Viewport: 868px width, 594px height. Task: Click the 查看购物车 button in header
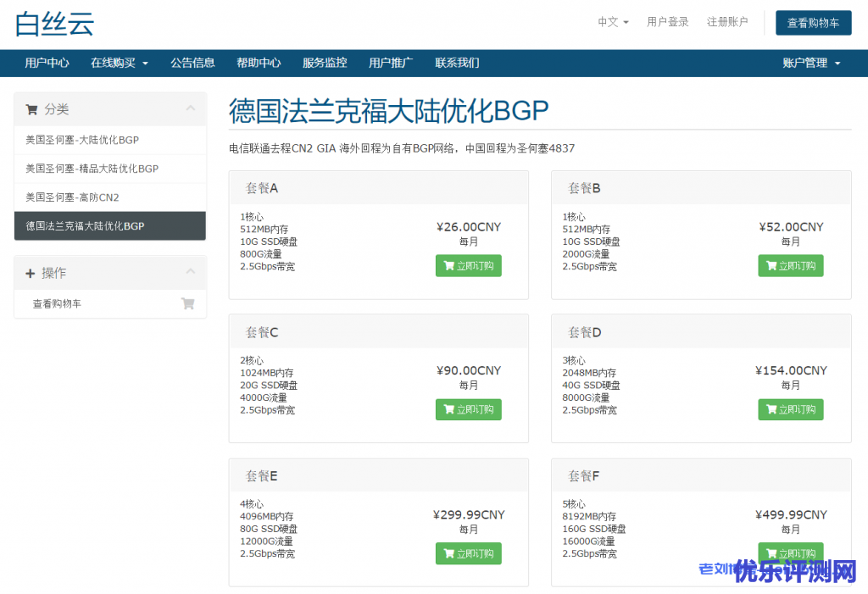coord(813,23)
